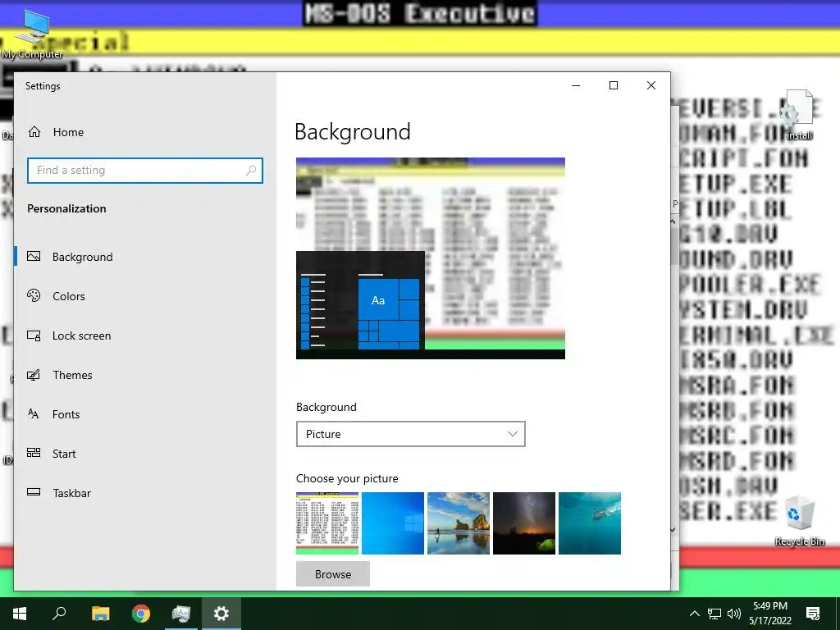Click the scroll down arrow of the window behind Settings
The image size is (840, 630).
673,529
